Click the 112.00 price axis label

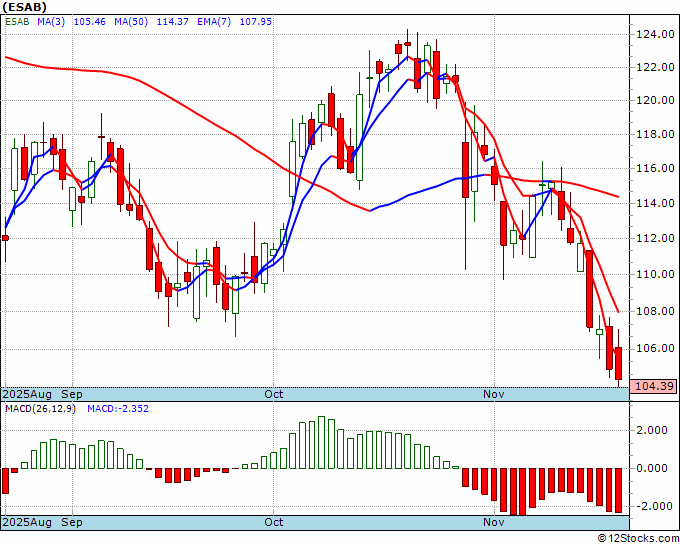655,238
